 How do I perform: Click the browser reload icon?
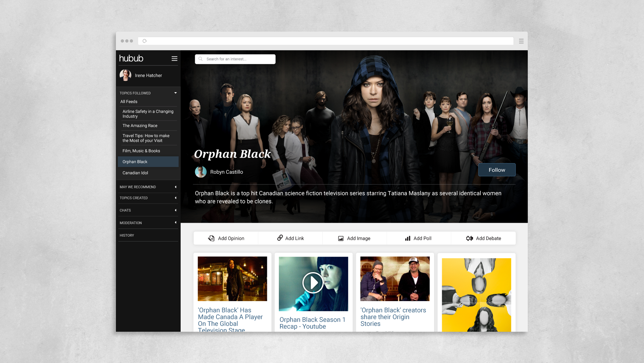145,41
